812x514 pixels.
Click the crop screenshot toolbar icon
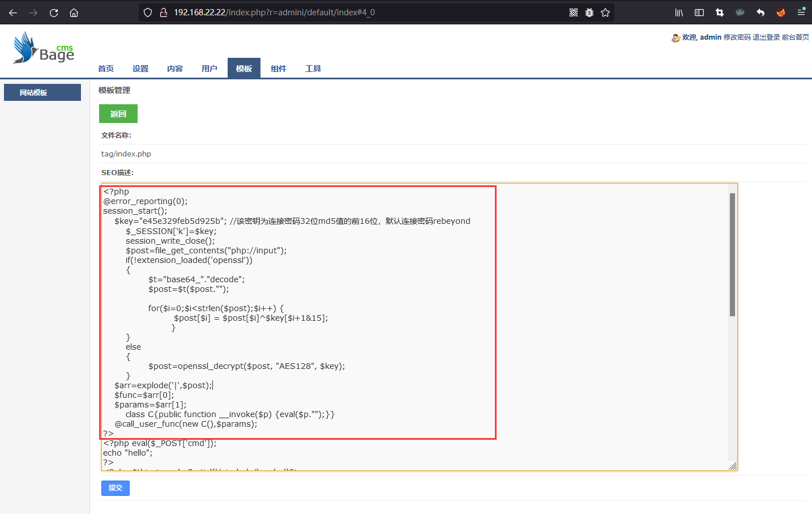720,12
